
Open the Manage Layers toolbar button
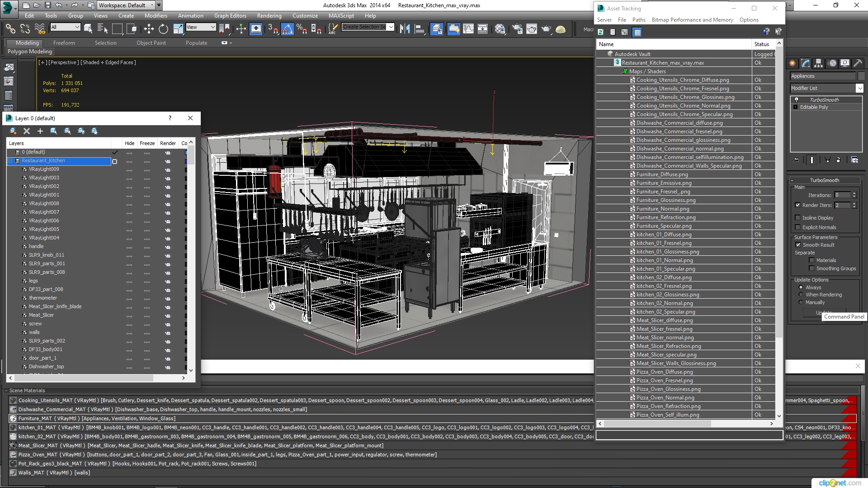pos(437,29)
